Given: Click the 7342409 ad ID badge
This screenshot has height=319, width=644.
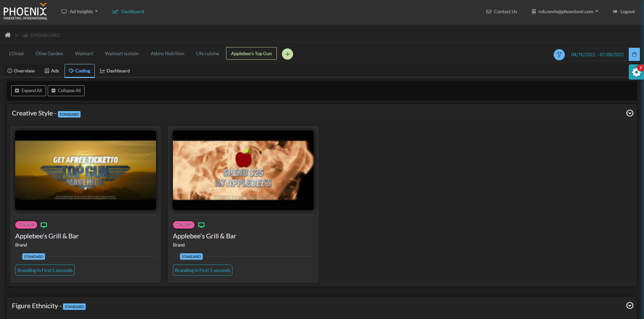Looking at the screenshot, I should pos(26,225).
